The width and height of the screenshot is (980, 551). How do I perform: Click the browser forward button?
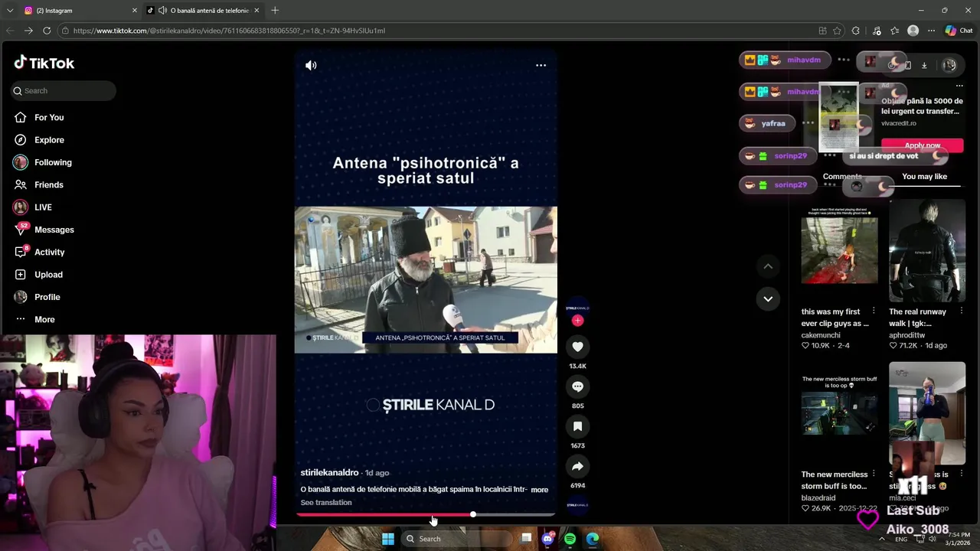(x=28, y=31)
